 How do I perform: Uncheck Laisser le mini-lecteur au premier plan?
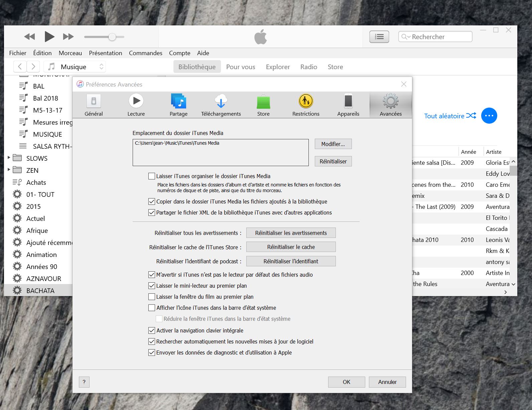152,286
